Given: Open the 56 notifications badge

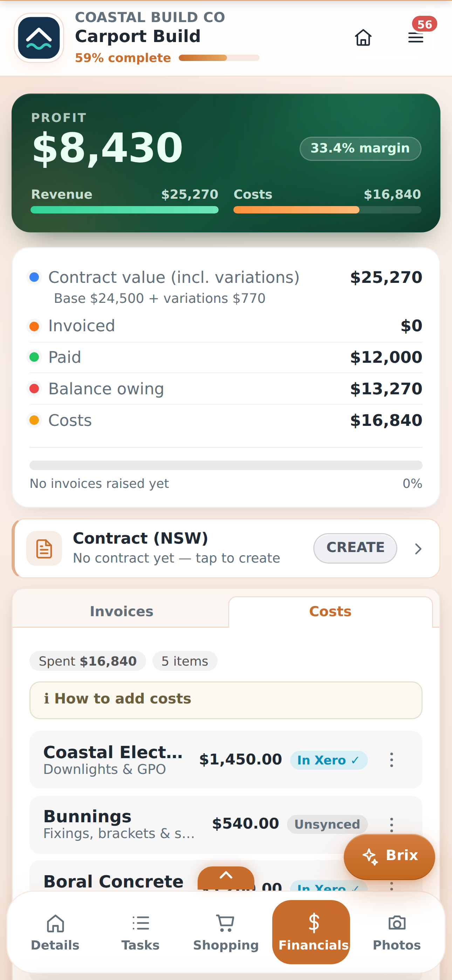Looking at the screenshot, I should tap(424, 24).
